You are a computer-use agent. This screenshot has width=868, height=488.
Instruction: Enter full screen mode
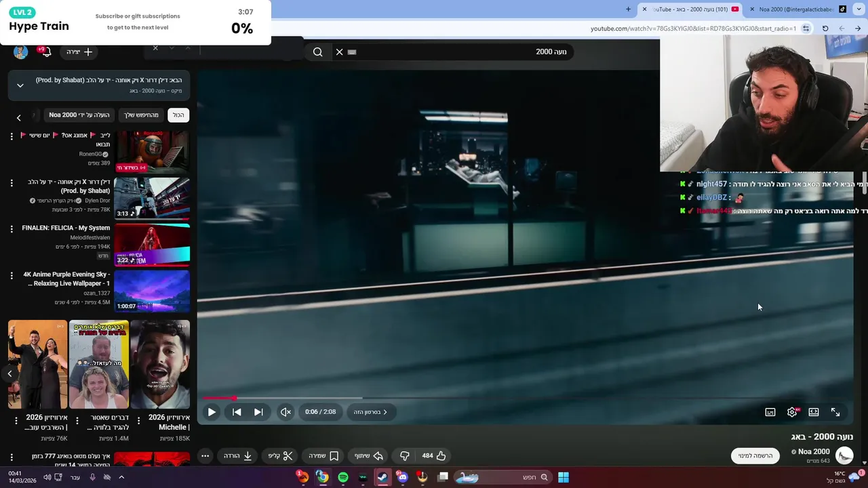[835, 412]
